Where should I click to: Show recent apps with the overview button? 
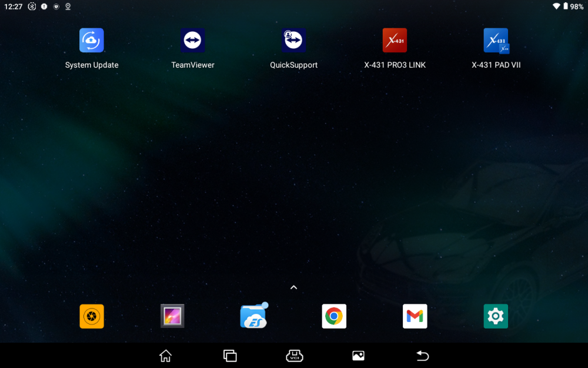tap(230, 356)
